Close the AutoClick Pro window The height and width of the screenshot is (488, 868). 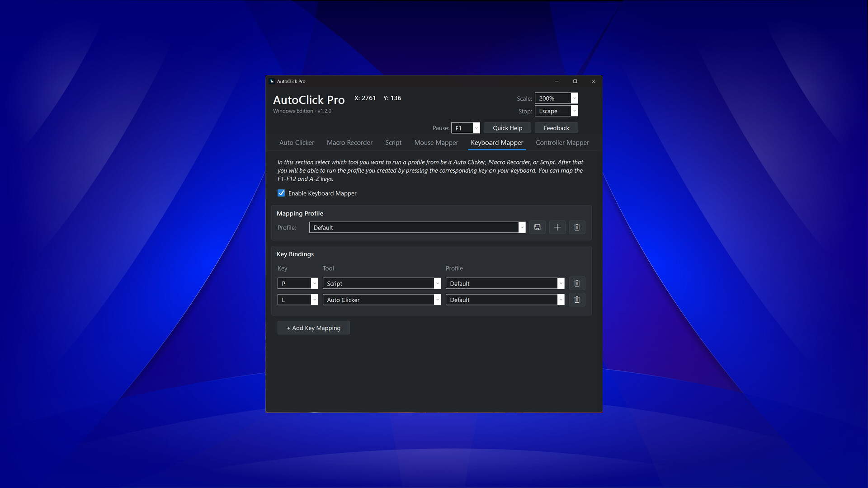[593, 81]
